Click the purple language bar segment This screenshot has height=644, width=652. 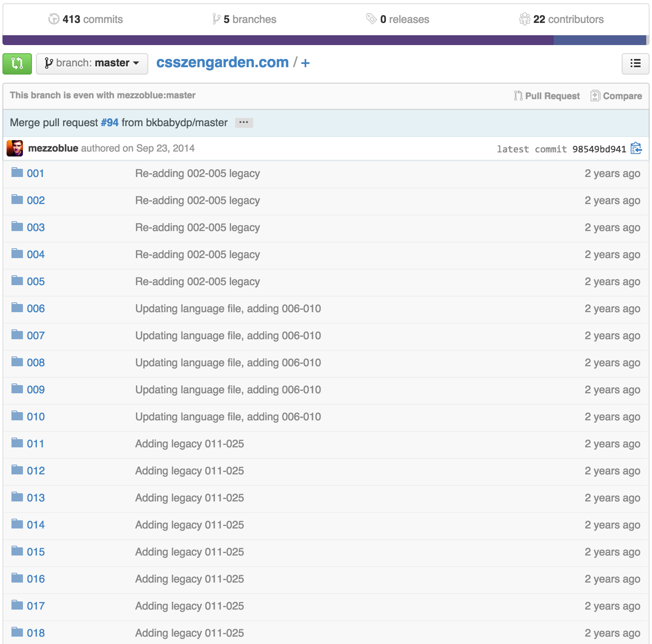coord(278,40)
